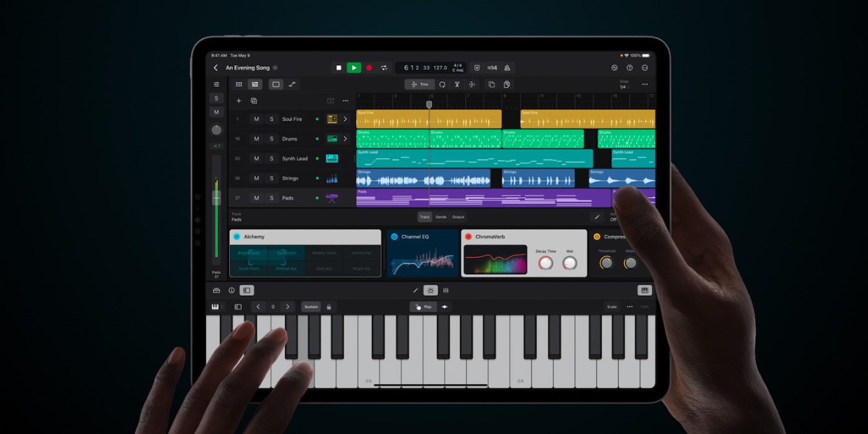
Task: Solo the Strings track
Action: point(273,178)
